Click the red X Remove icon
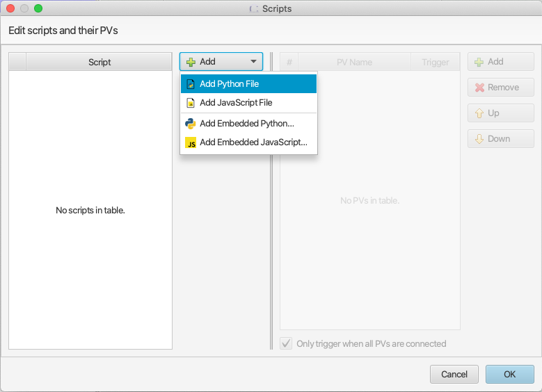The height and width of the screenshot is (392, 542). click(x=479, y=88)
